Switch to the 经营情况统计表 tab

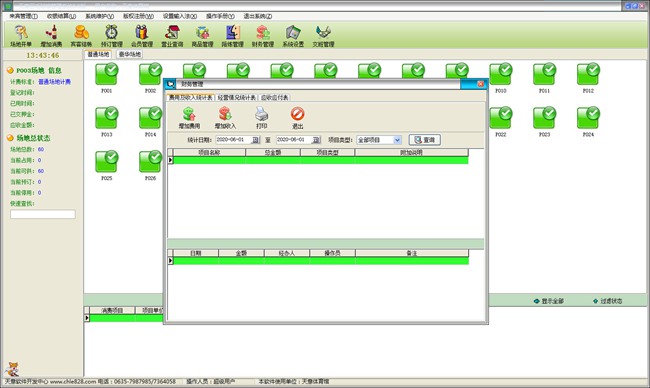coord(237,97)
